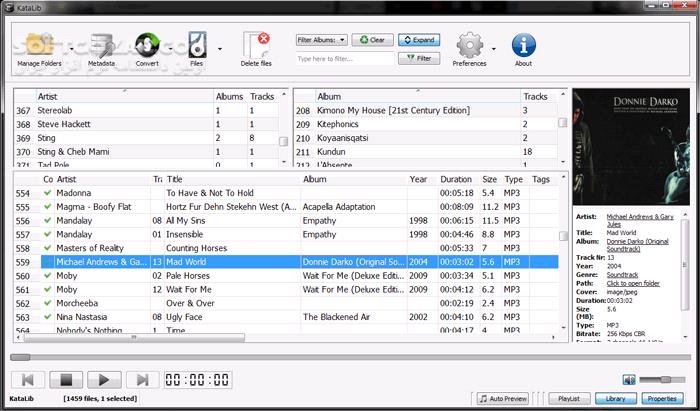The image size is (700, 411).
Task: Open the Filter Albums dropdown
Action: [x=321, y=40]
